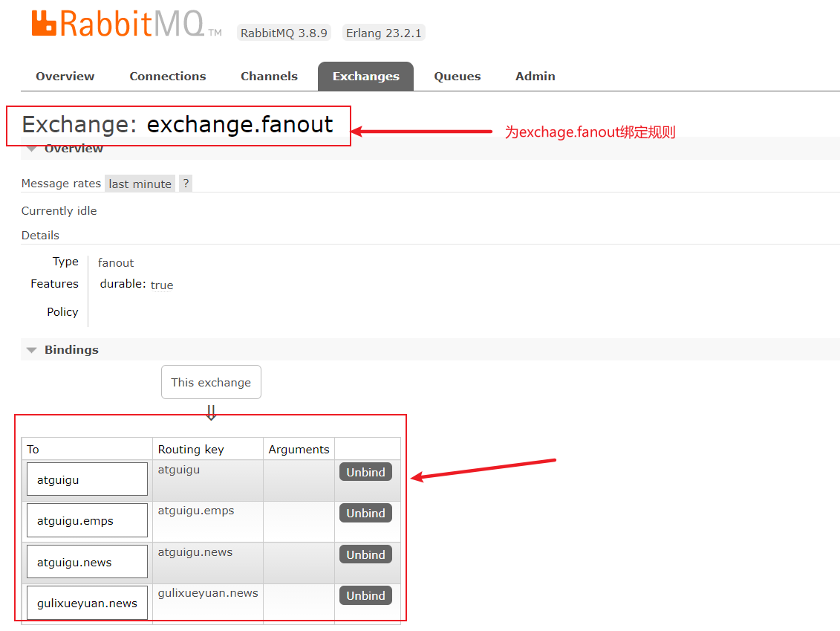840x631 pixels.
Task: Click the 'Message rates' label
Action: [61, 184]
